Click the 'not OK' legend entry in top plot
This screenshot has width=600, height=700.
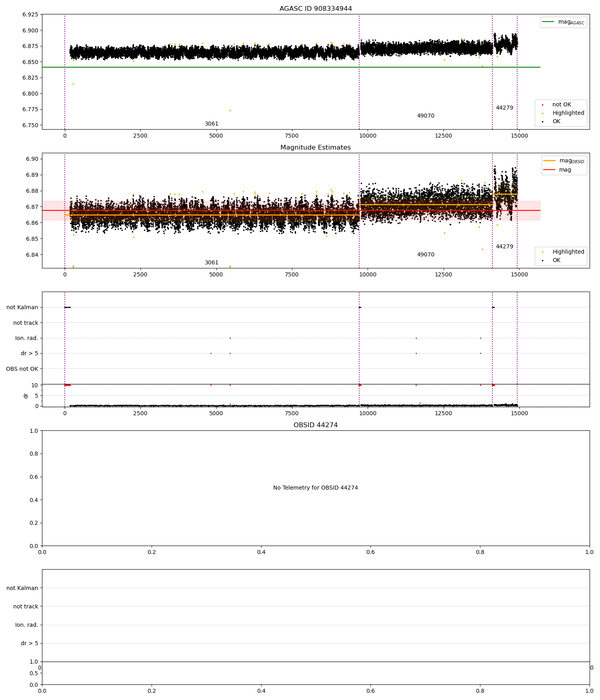[562, 105]
